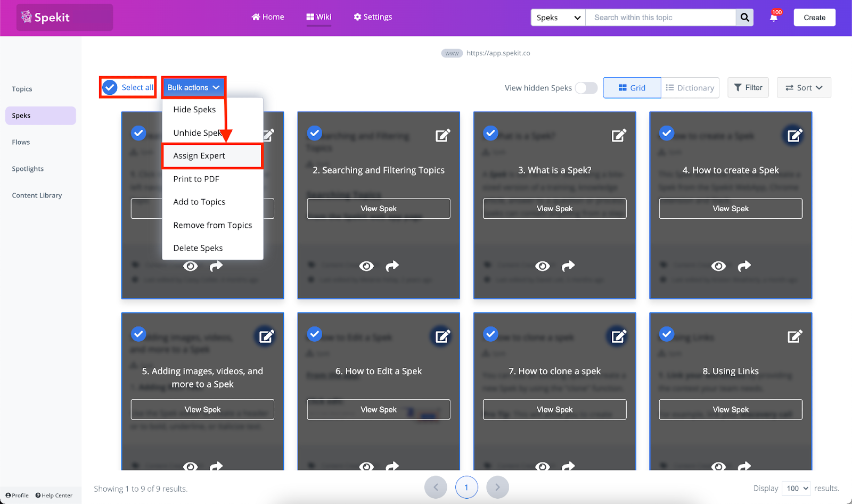
Task: Click the Create button
Action: click(815, 18)
